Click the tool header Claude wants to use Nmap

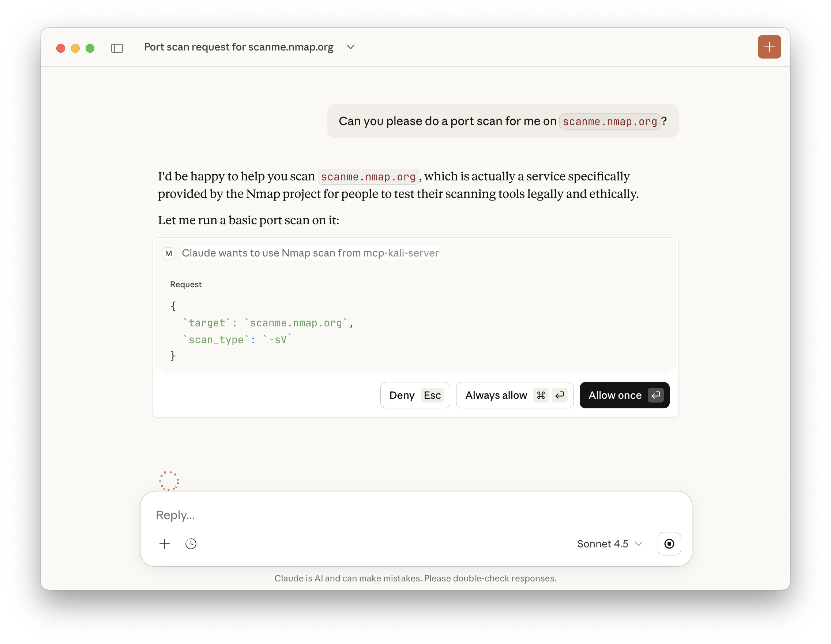coord(310,253)
